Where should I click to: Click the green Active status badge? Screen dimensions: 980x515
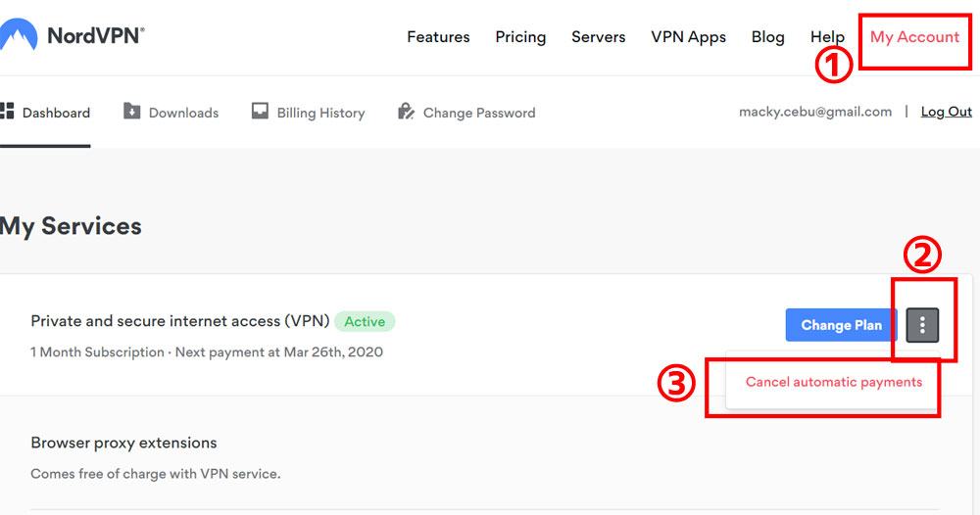point(365,321)
